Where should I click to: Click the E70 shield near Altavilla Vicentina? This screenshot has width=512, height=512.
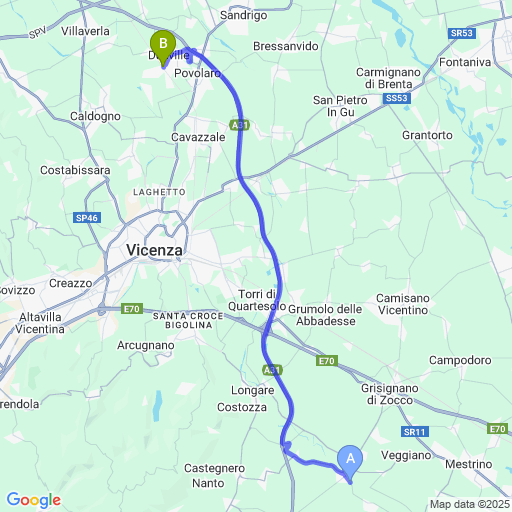132,309
